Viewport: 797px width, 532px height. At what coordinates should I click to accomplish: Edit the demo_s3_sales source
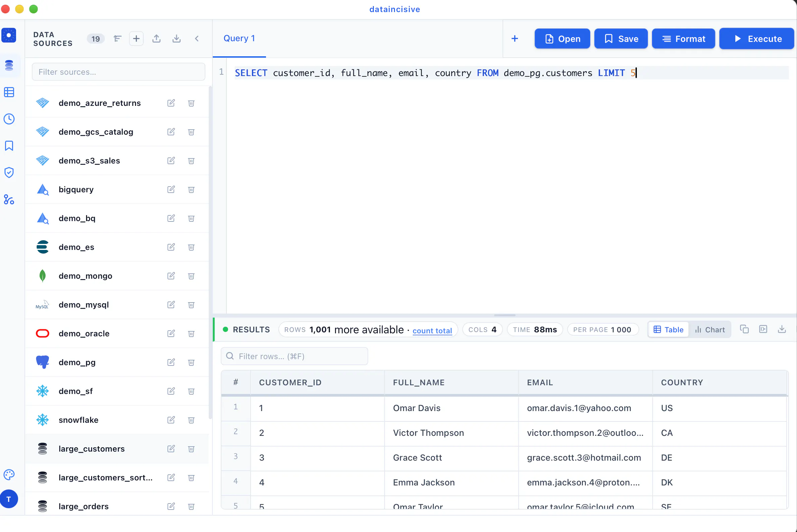tap(171, 160)
